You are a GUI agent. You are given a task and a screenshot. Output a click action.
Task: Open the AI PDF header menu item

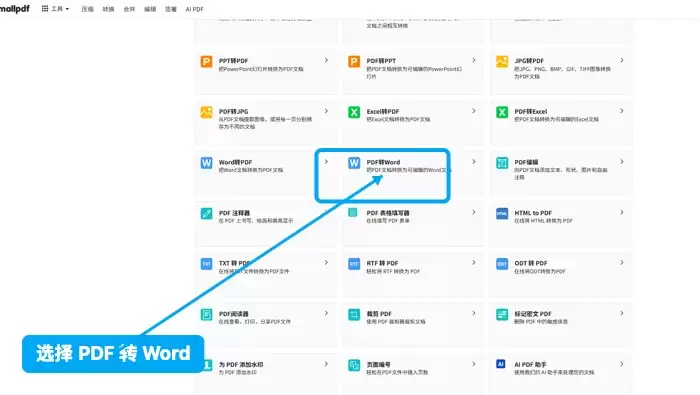point(195,9)
